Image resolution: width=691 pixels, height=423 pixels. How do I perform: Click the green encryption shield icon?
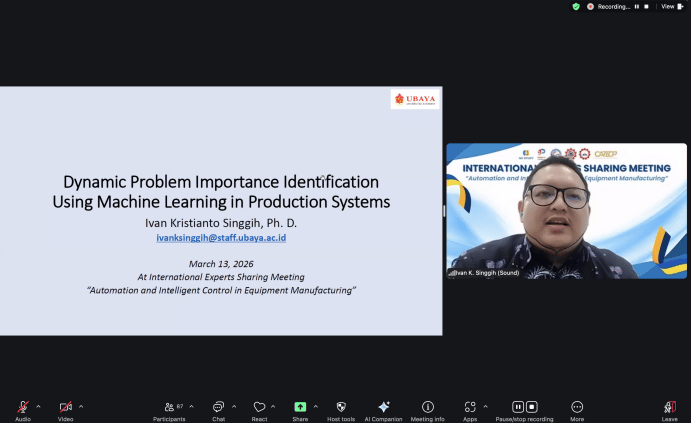click(576, 7)
